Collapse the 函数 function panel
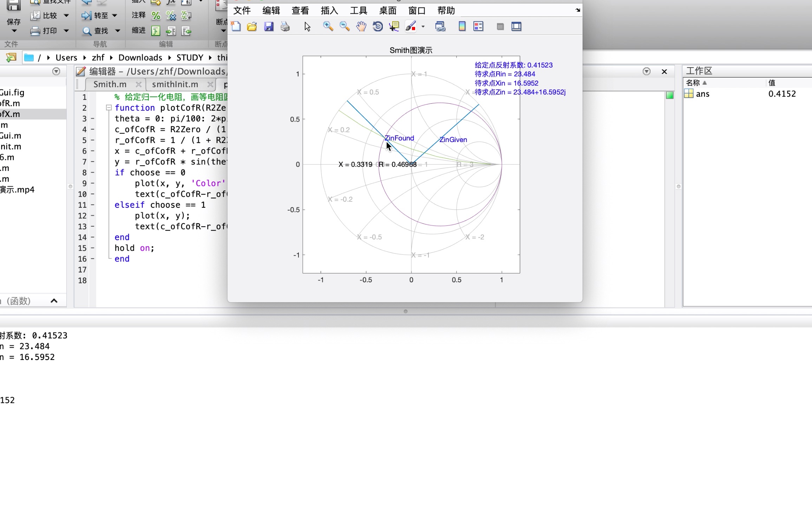The width and height of the screenshot is (812, 508). (54, 300)
